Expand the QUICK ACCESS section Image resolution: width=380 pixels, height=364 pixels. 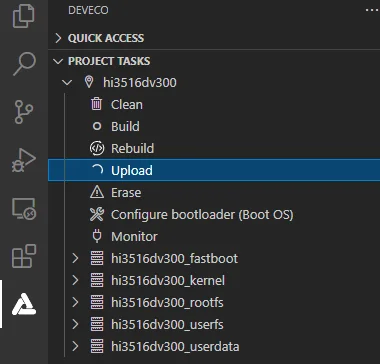pos(58,38)
